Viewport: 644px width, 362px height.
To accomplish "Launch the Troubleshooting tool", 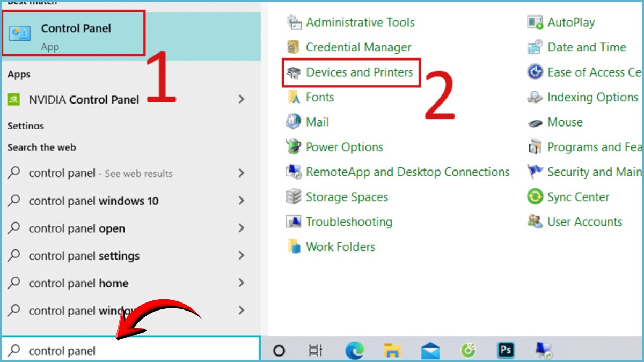I will tap(349, 221).
